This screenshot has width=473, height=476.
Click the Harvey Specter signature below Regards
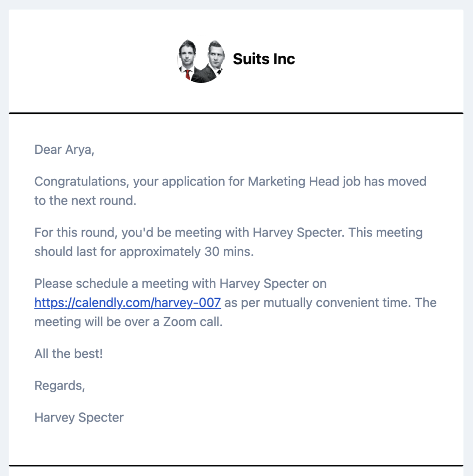(x=79, y=417)
